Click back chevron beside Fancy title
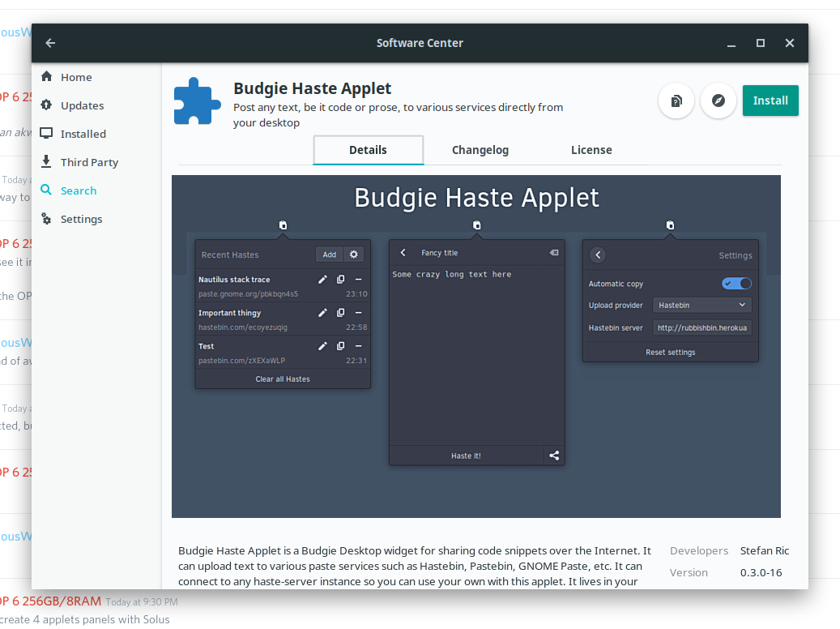Image resolution: width=840 pixels, height=629 pixels. (x=403, y=253)
